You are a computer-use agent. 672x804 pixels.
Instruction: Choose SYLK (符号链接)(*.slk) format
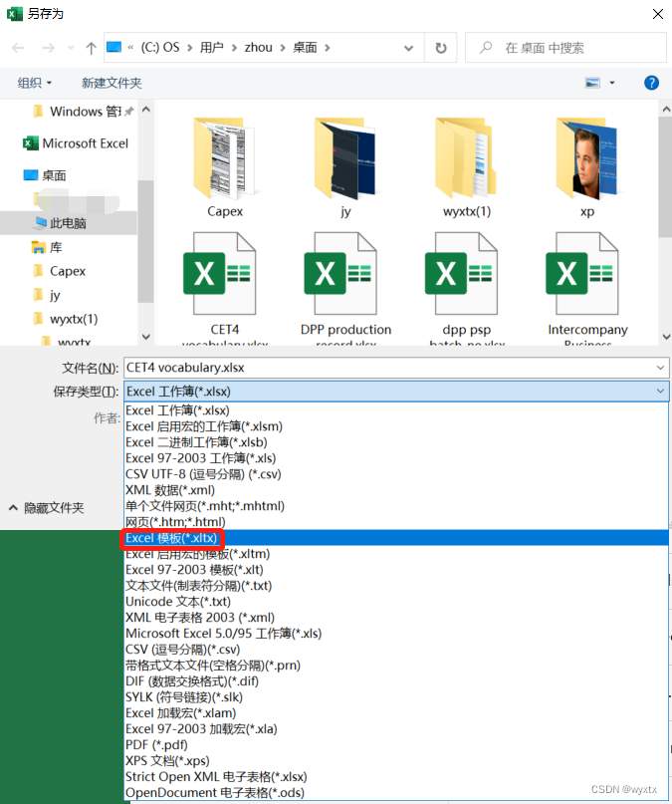coord(396,696)
